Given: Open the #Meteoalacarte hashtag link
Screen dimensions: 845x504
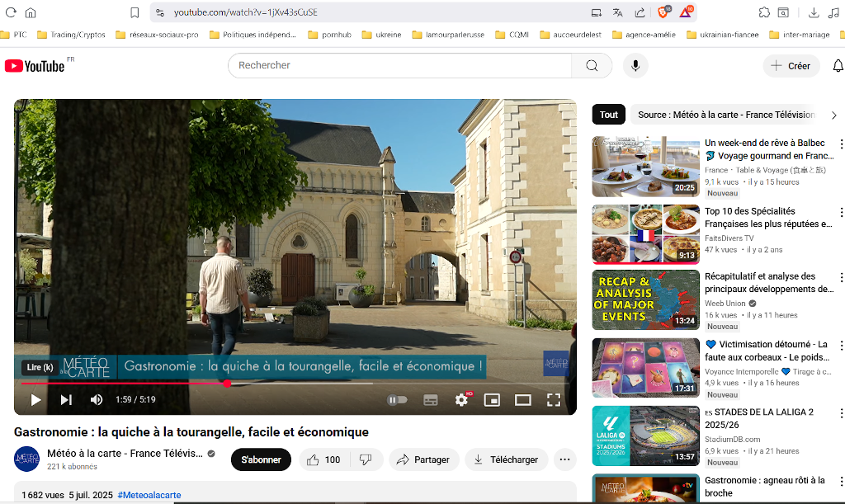Looking at the screenshot, I should point(149,495).
